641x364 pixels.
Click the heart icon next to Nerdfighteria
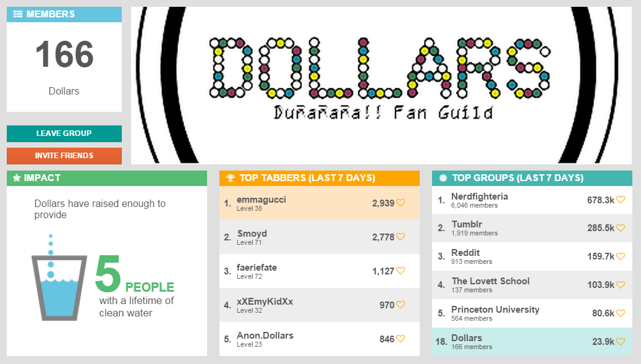pos(621,200)
